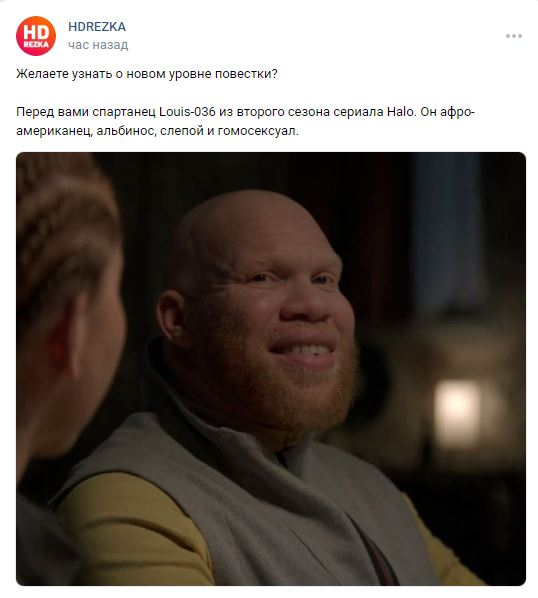Click the word 'Louis-036' in the post
This screenshot has width=538, height=598.
tap(187, 112)
